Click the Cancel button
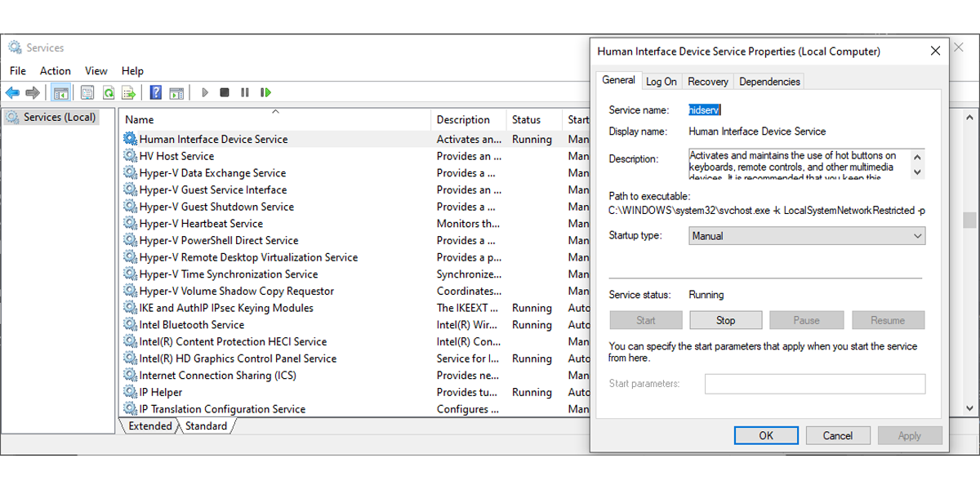 click(x=838, y=435)
